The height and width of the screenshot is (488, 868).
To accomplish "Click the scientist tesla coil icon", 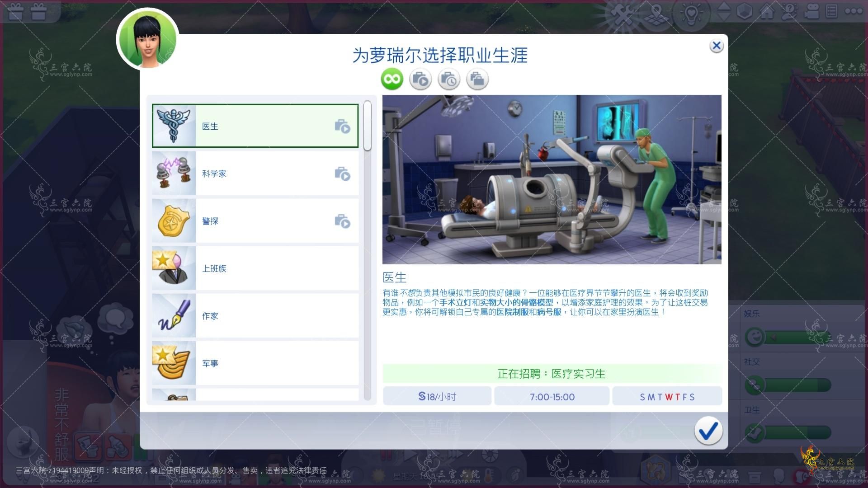I will coord(174,174).
